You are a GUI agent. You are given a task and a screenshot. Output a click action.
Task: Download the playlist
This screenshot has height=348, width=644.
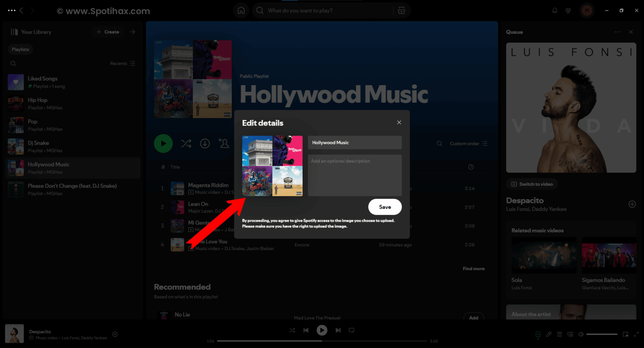tap(205, 144)
